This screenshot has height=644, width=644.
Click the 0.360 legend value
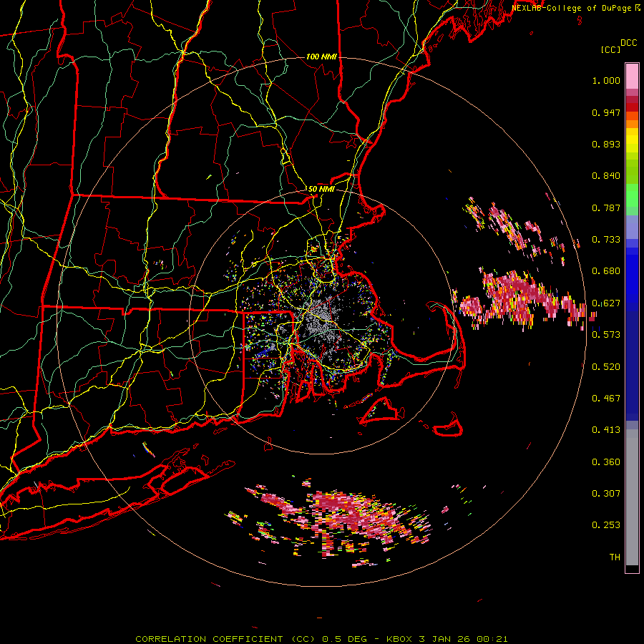point(606,462)
